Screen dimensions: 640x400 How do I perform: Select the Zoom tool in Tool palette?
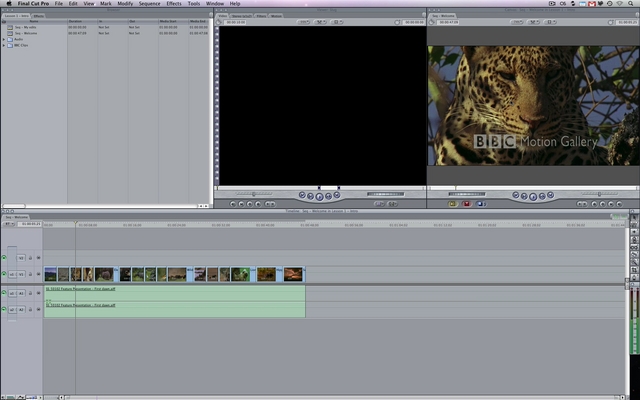(634, 262)
